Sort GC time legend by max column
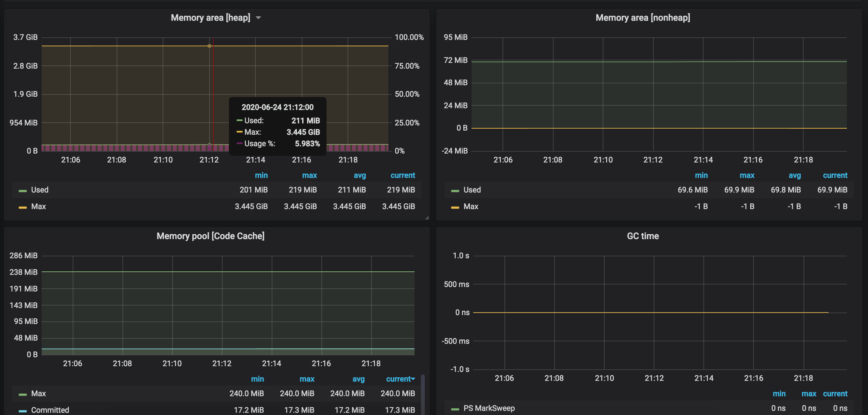This screenshot has width=868, height=415. click(x=809, y=394)
